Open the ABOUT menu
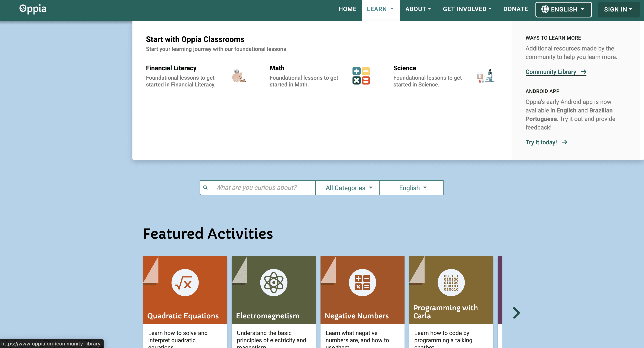The image size is (644, 348). pyautogui.click(x=418, y=9)
